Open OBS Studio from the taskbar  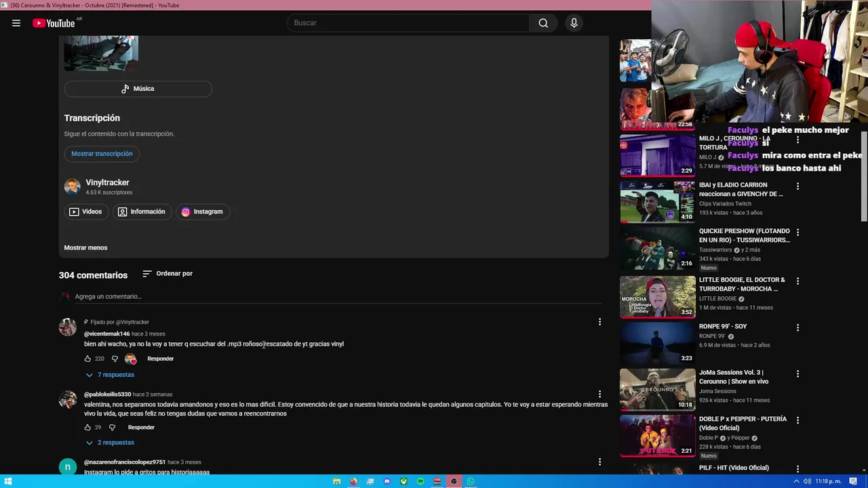pyautogui.click(x=454, y=481)
